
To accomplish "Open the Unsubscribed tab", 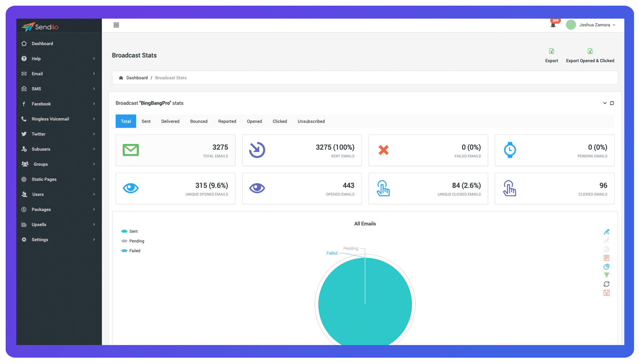I will point(311,121).
